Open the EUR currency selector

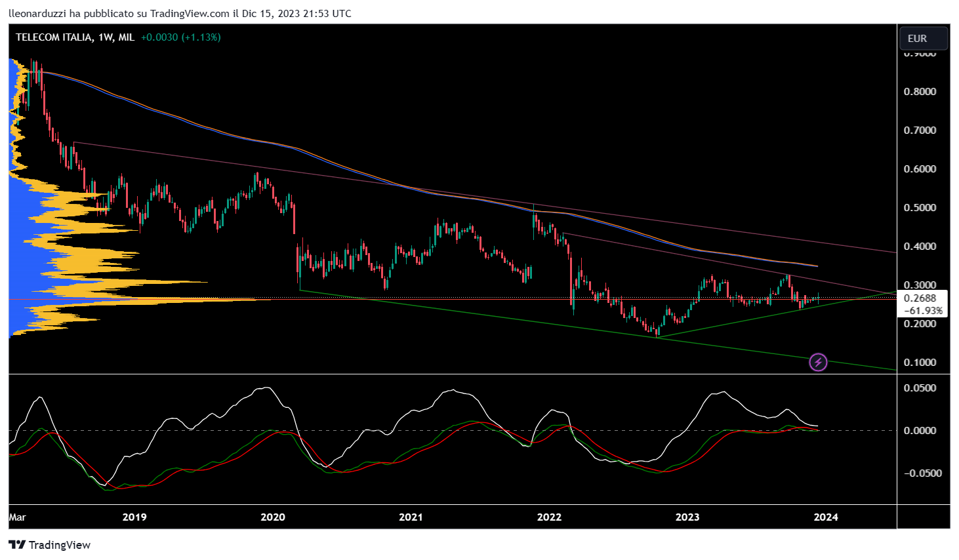coord(924,38)
